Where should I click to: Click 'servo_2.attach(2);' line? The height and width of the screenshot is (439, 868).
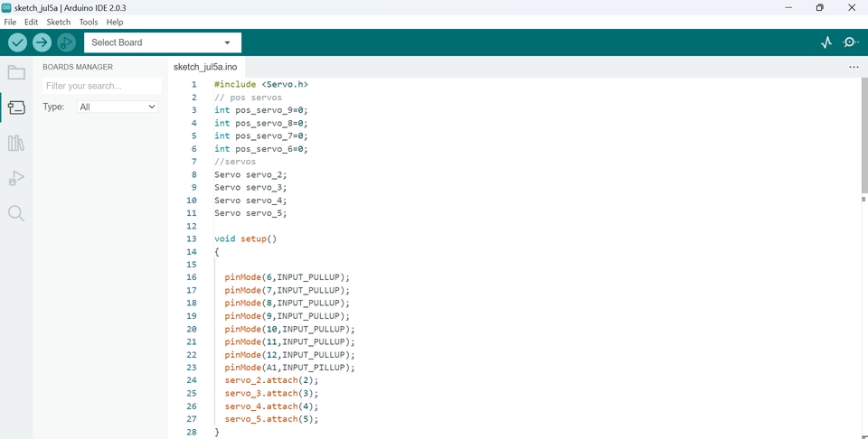coord(272,380)
